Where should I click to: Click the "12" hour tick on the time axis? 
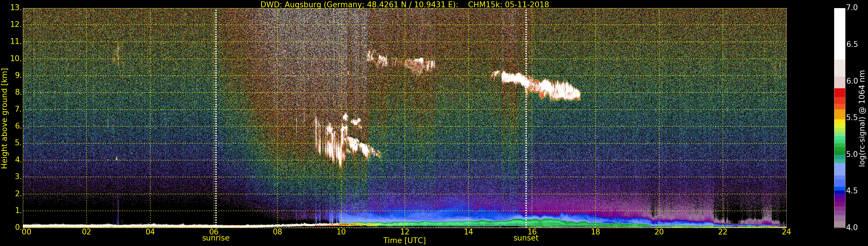[404, 232]
